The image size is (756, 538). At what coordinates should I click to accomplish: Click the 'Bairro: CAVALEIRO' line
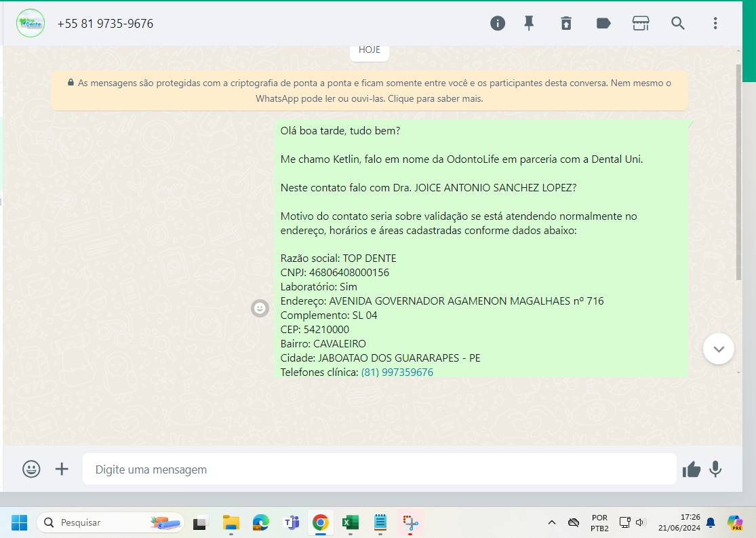(x=323, y=343)
